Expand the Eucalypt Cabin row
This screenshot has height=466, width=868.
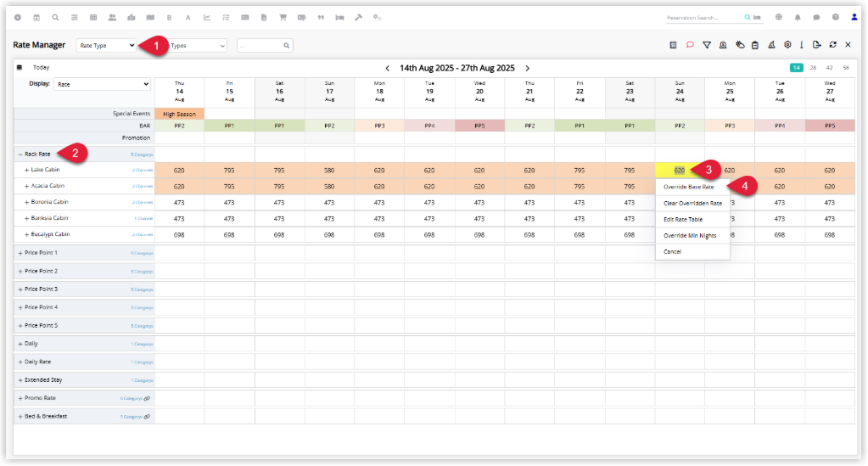26,234
